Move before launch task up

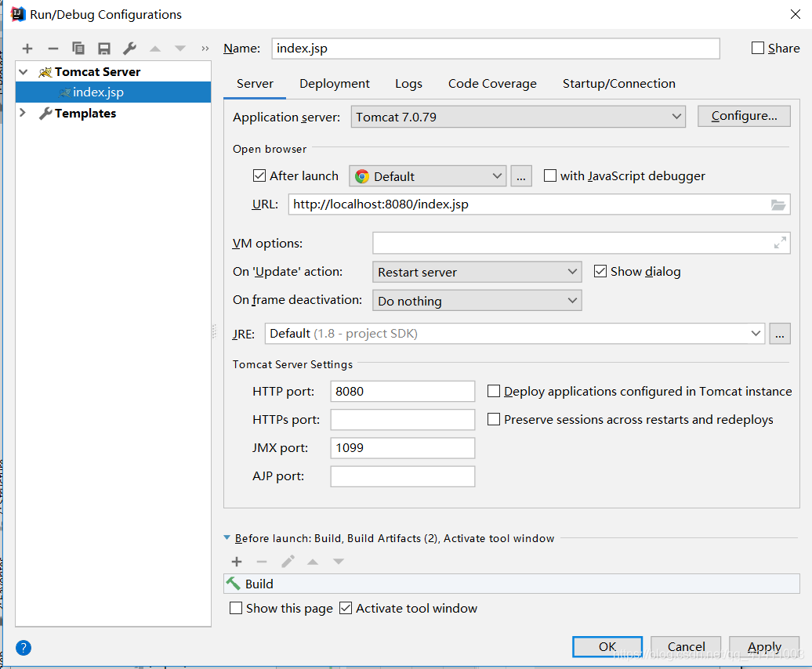[313, 562]
